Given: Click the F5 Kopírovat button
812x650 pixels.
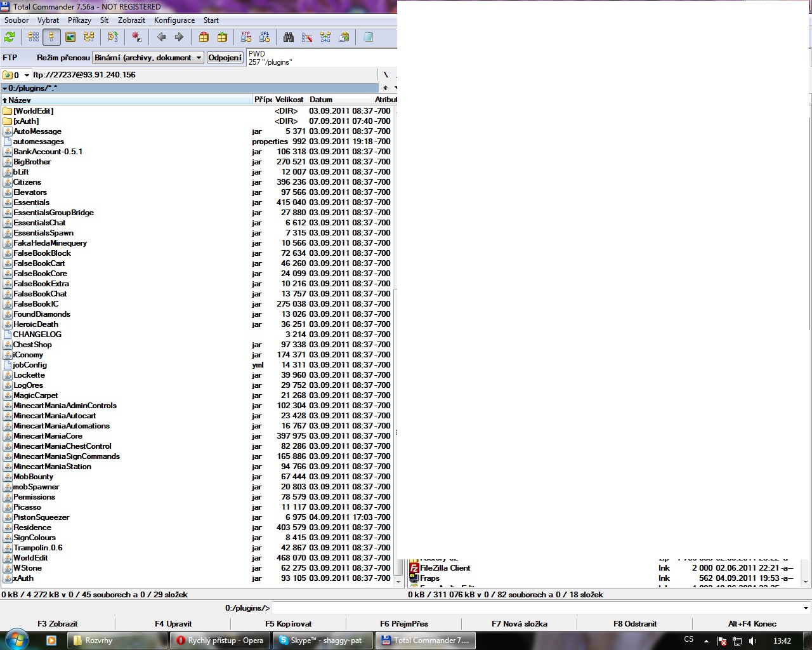Looking at the screenshot, I should pos(289,624).
